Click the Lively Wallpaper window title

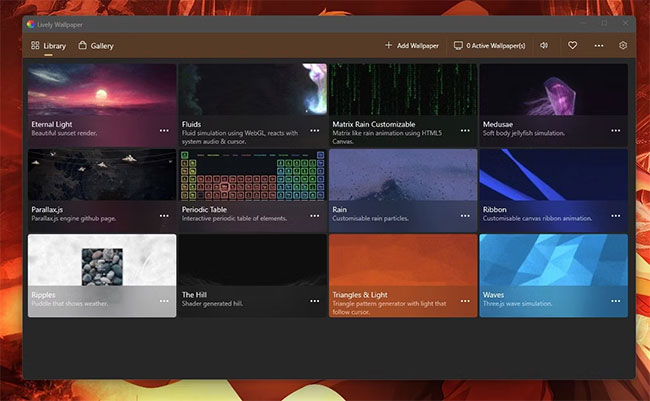click(60, 24)
